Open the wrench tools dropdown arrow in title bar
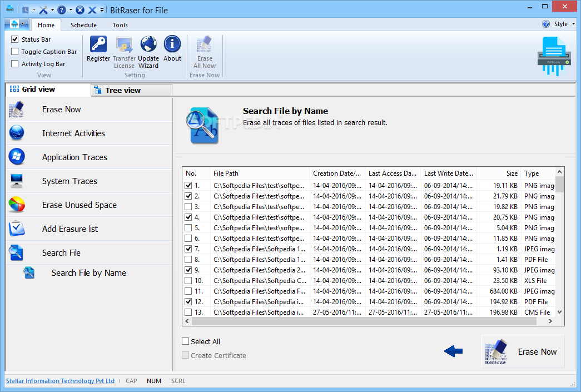The image size is (581, 392). pos(52,10)
